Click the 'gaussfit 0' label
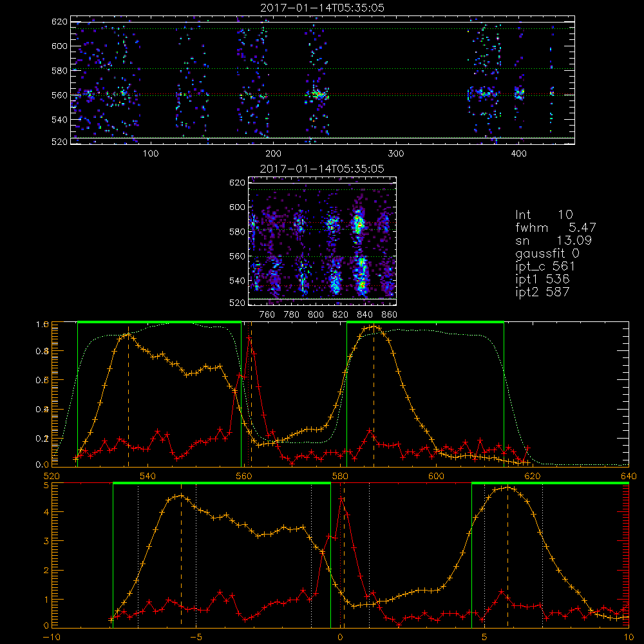This screenshot has height=644, width=644. coord(547,253)
